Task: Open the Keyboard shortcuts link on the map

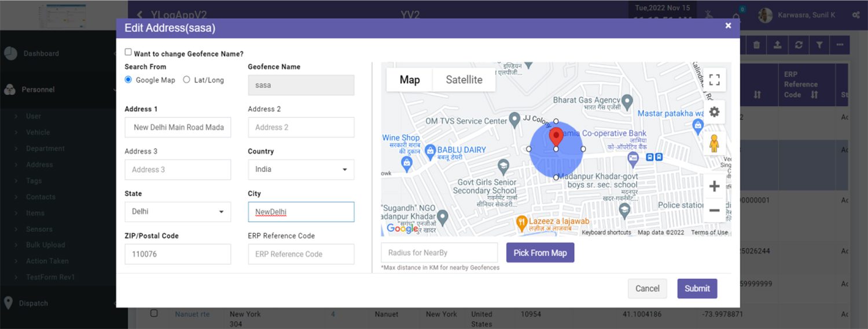Action: pyautogui.click(x=606, y=232)
